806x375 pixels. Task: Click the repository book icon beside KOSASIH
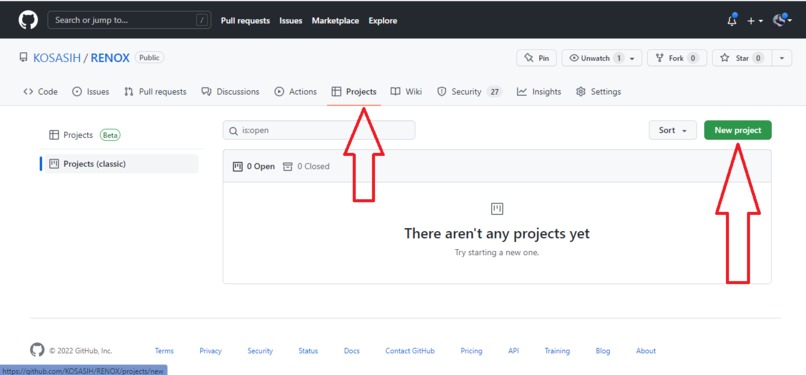tap(24, 58)
